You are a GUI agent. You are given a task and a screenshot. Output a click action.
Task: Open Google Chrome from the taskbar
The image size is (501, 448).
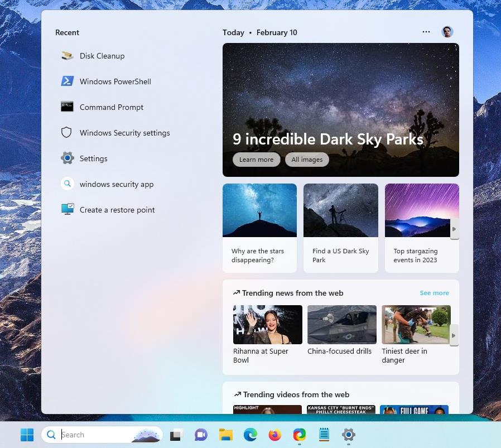click(x=299, y=435)
